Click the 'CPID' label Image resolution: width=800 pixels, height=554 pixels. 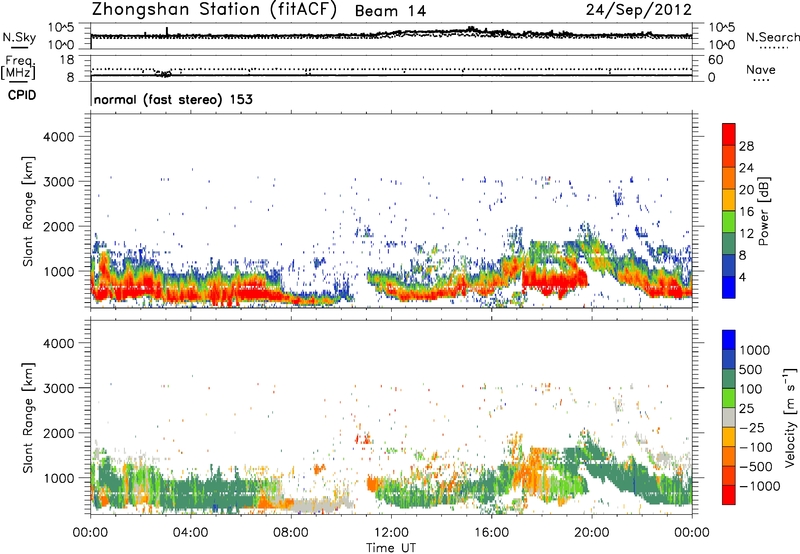pos(22,95)
